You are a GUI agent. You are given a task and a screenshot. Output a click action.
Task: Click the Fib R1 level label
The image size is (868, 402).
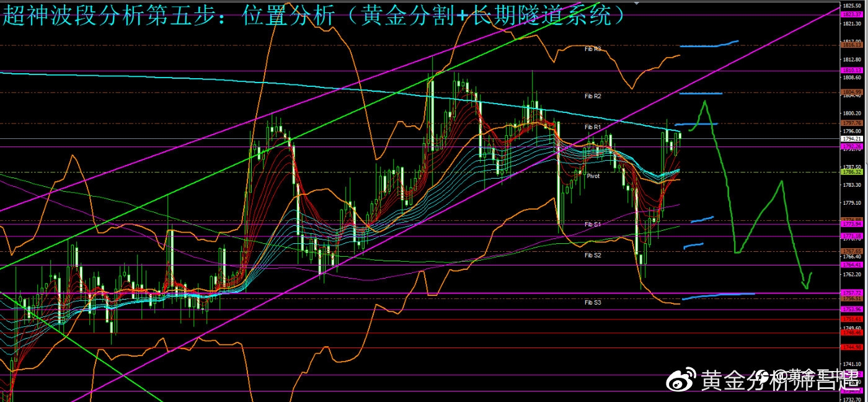pos(593,127)
